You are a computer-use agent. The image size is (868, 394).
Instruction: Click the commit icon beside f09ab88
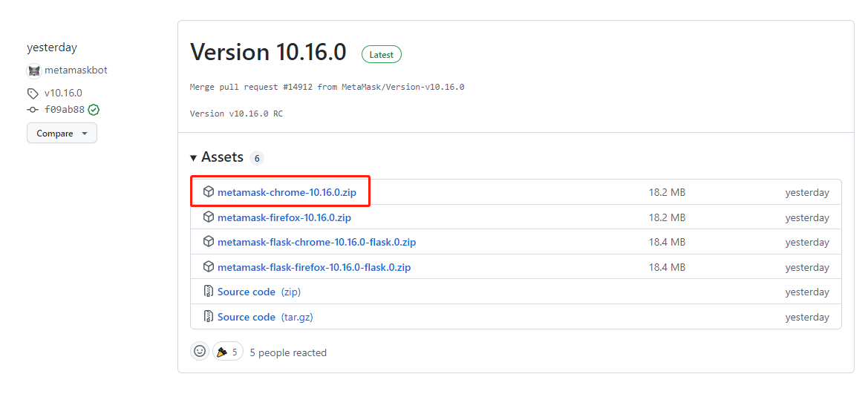(x=33, y=110)
